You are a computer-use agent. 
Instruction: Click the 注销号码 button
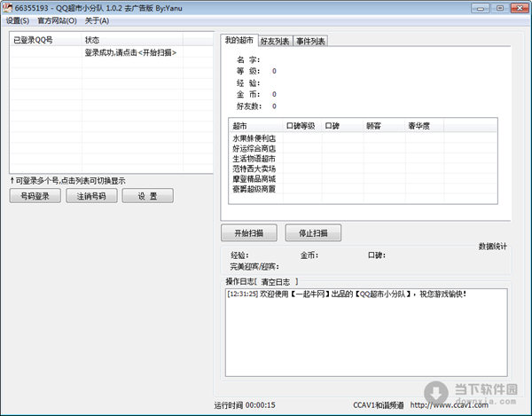tap(90, 196)
